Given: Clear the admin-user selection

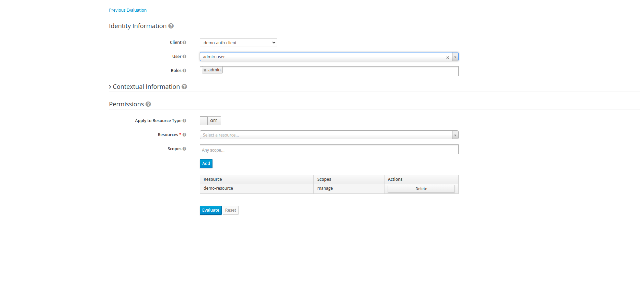Looking at the screenshot, I should pos(447,58).
